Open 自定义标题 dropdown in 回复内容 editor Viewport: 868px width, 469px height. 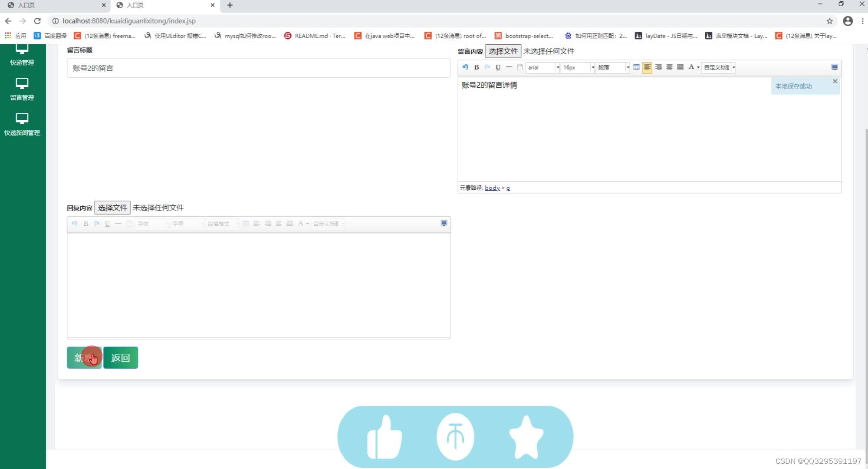329,224
